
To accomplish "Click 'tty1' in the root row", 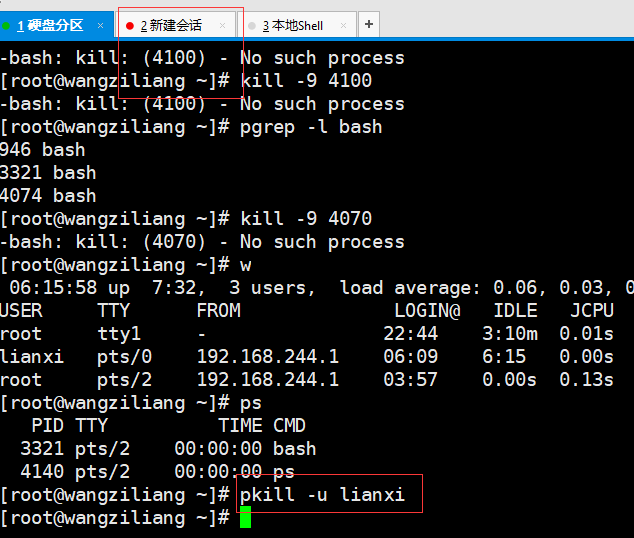I will 119,334.
